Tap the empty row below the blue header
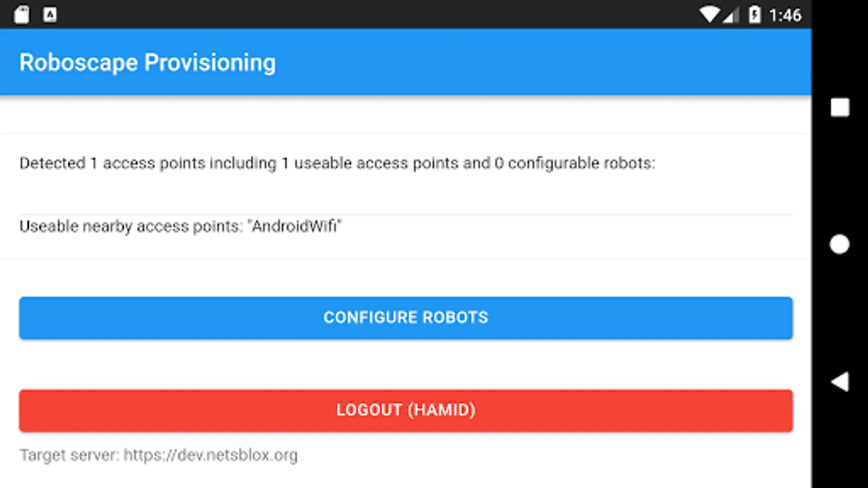The height and width of the screenshot is (488, 868). click(x=406, y=115)
